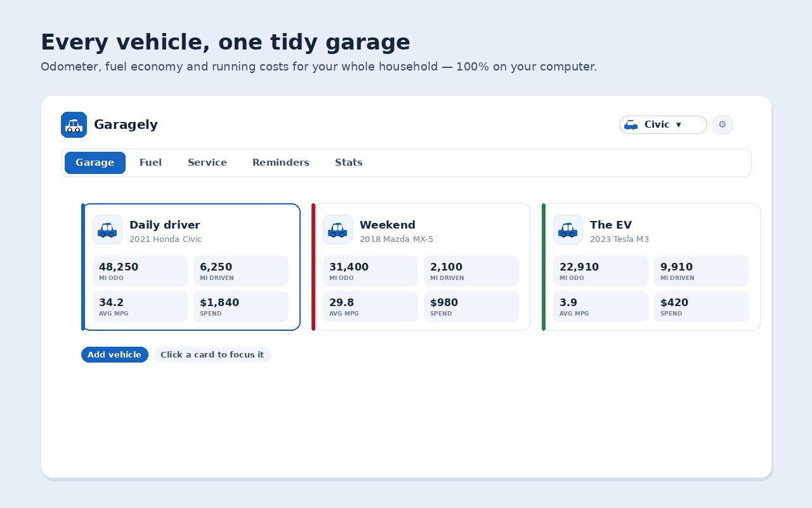Click the 2,100 MI DRIVEN tile
This screenshot has width=812, height=508.
coord(471,271)
